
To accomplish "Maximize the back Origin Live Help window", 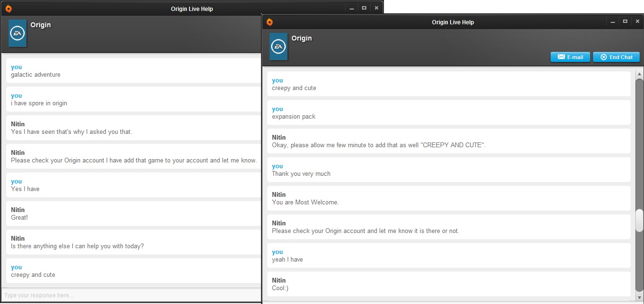I will (x=364, y=9).
